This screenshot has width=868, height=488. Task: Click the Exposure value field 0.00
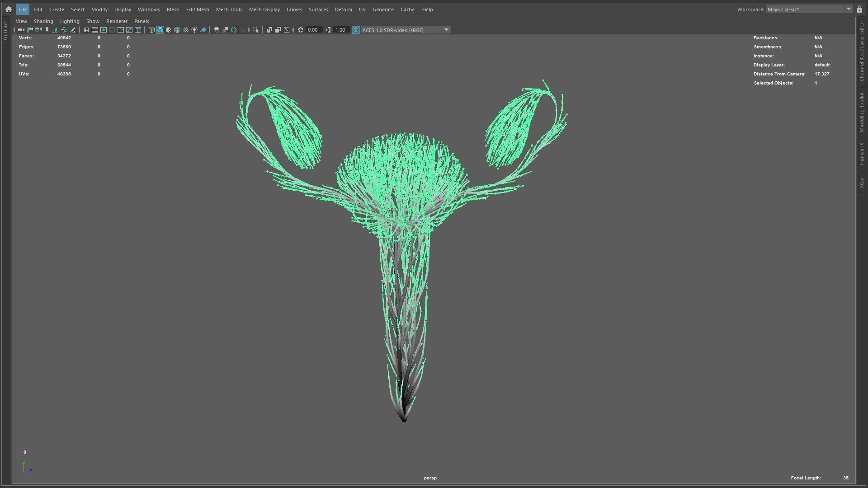pyautogui.click(x=314, y=30)
